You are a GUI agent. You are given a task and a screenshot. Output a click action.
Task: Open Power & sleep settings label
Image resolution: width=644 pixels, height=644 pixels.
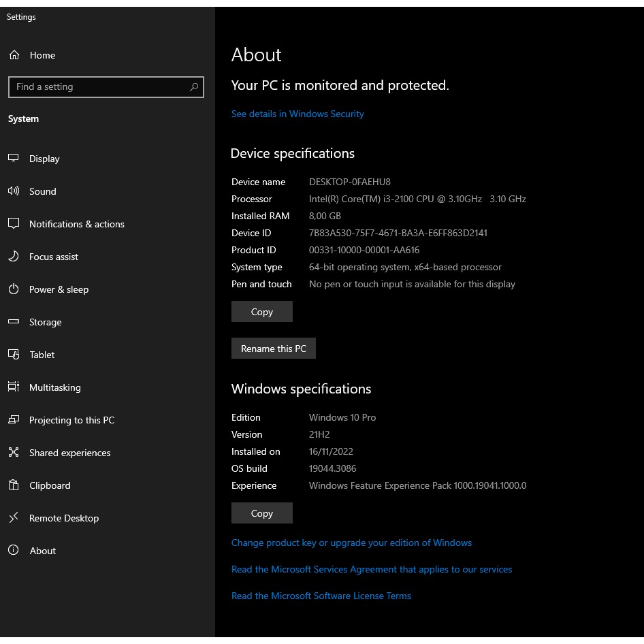click(59, 289)
